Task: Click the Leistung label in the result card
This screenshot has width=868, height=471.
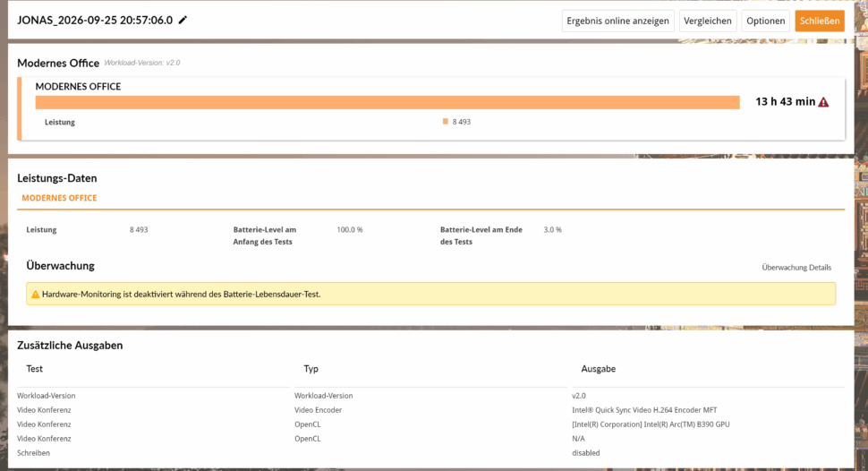Action: pyautogui.click(x=60, y=122)
